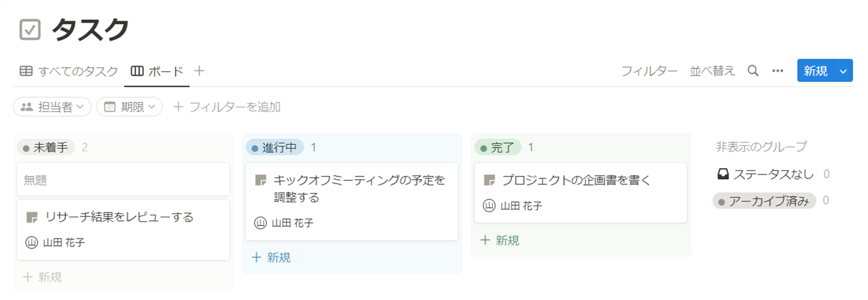868x300 pixels.
Task: Click the search magnifier icon
Action: 752,71
